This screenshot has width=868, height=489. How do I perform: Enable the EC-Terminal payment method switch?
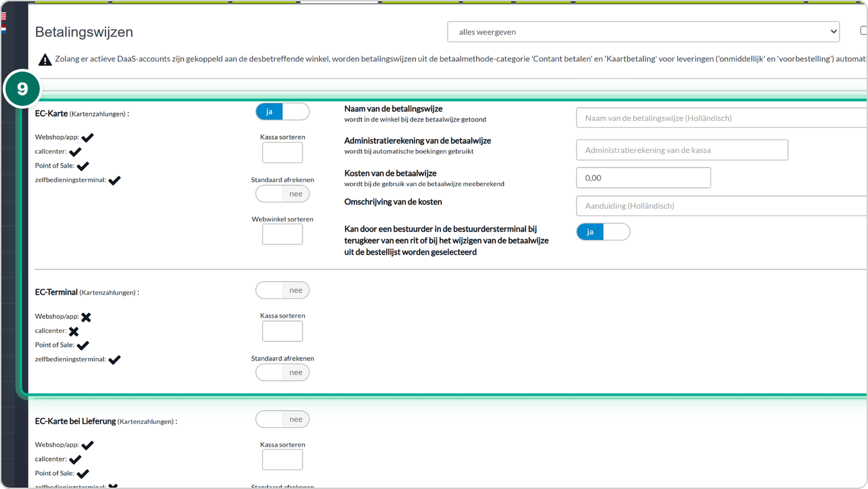[282, 290]
